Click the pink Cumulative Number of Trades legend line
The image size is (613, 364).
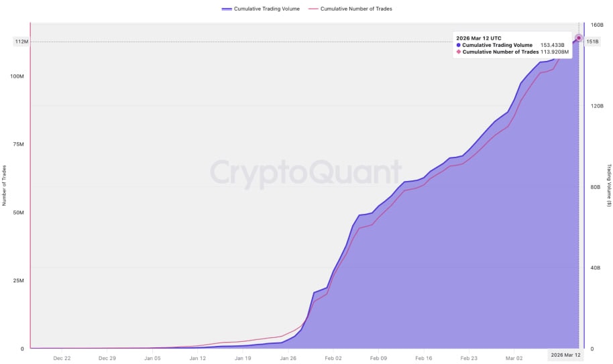click(313, 9)
